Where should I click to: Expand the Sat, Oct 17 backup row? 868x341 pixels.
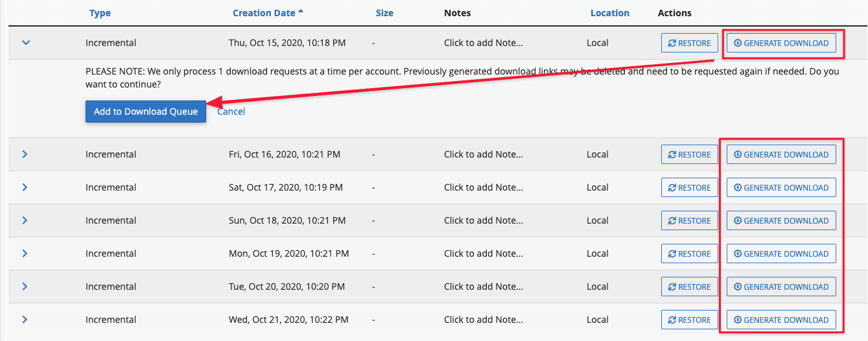pyautogui.click(x=25, y=187)
